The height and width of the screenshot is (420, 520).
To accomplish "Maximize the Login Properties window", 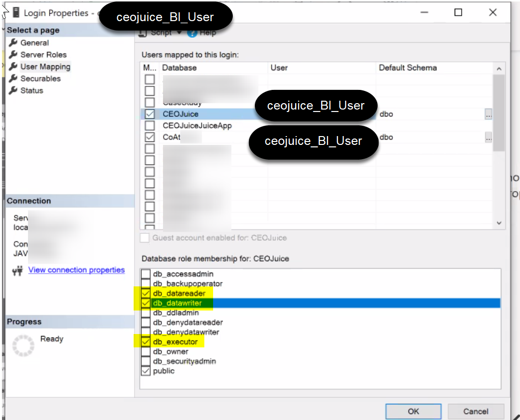I will click(458, 13).
